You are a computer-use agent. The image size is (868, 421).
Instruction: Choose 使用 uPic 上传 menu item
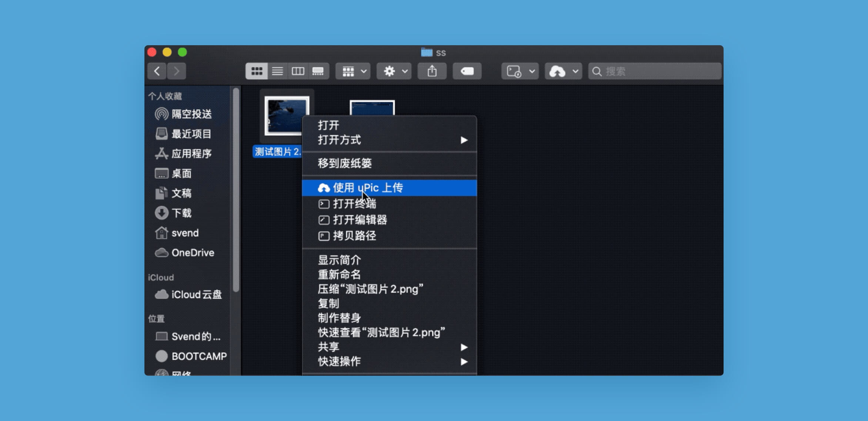pos(390,188)
